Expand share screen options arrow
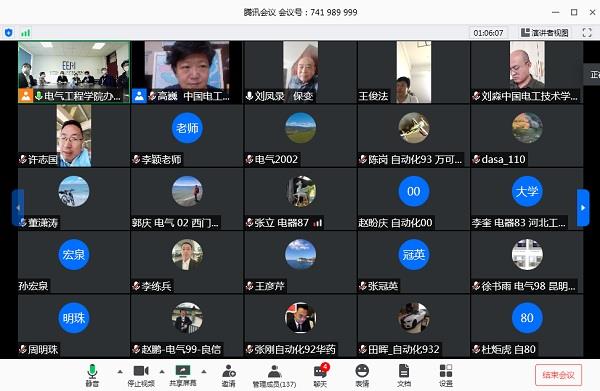600x391 pixels. pos(204,371)
